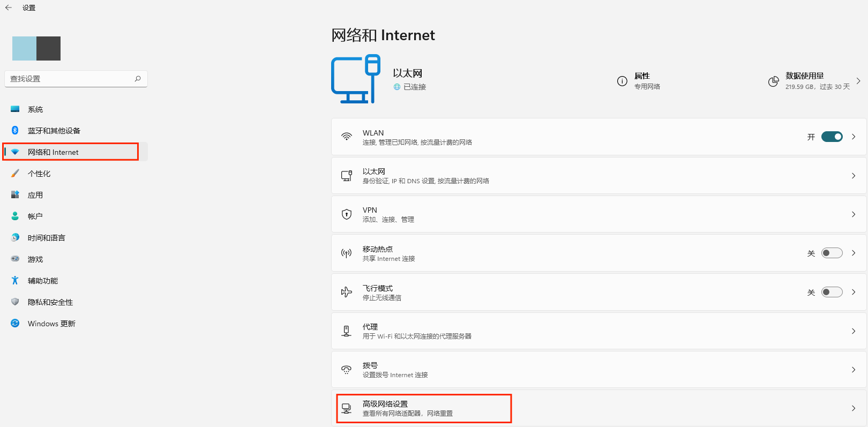Open 以太网 row chevron arrow

point(854,176)
